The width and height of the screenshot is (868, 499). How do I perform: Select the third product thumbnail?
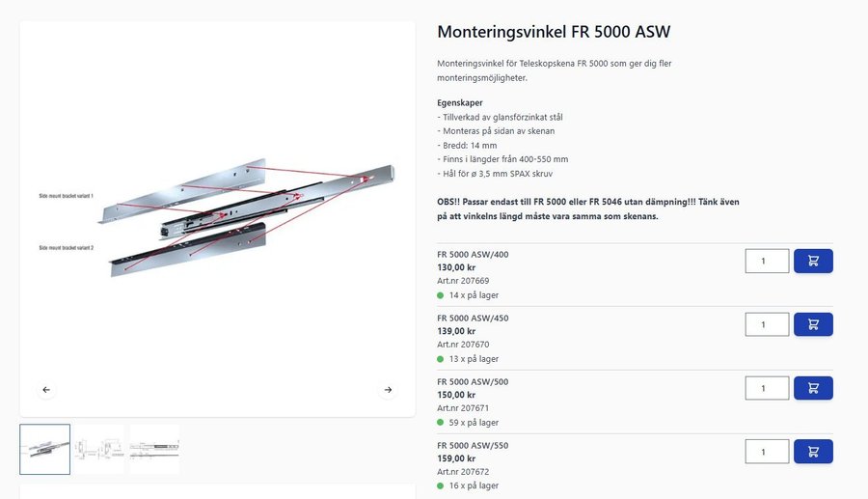point(154,449)
